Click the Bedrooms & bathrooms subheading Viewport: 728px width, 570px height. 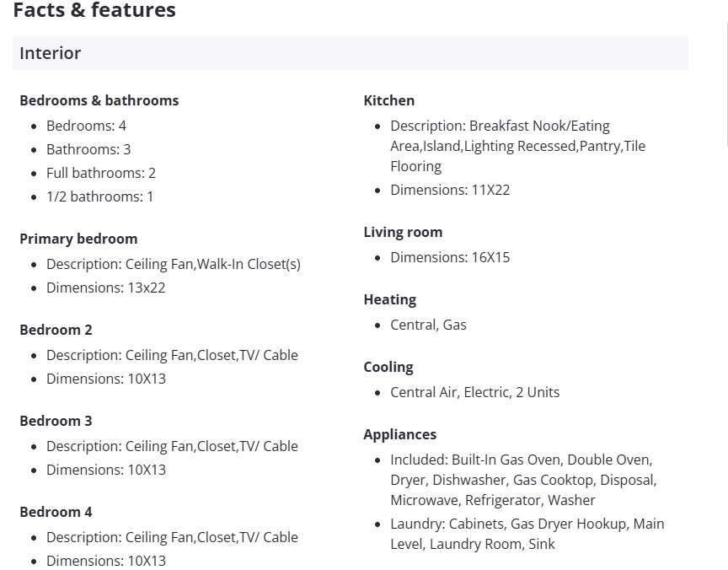click(99, 100)
